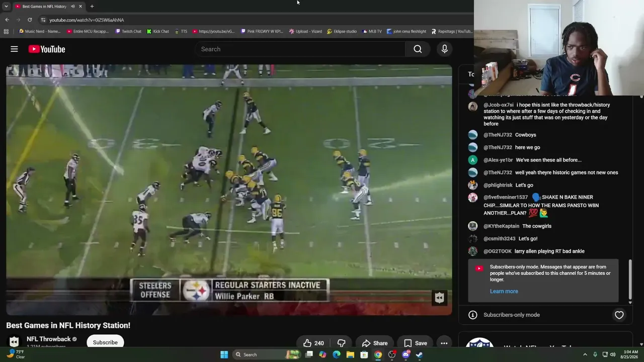The width and height of the screenshot is (644, 362).
Task: Open the Twitch Chat bookmark
Action: tap(128, 31)
